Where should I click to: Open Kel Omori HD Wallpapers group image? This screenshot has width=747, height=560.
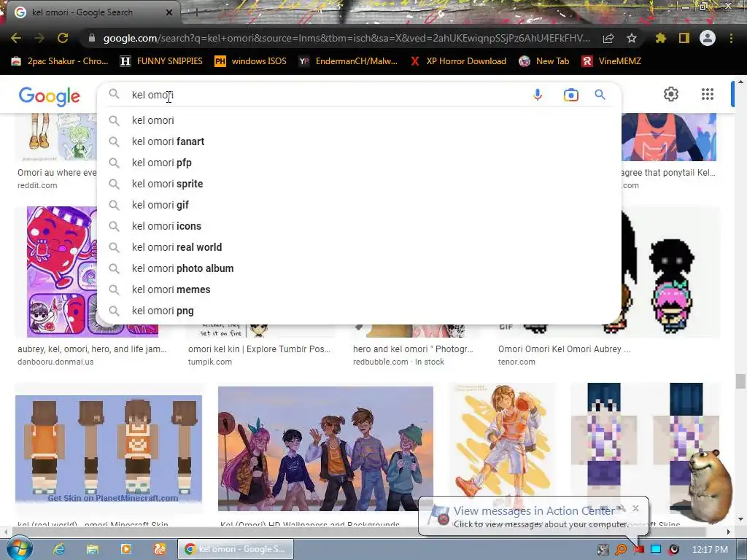pyautogui.click(x=325, y=448)
